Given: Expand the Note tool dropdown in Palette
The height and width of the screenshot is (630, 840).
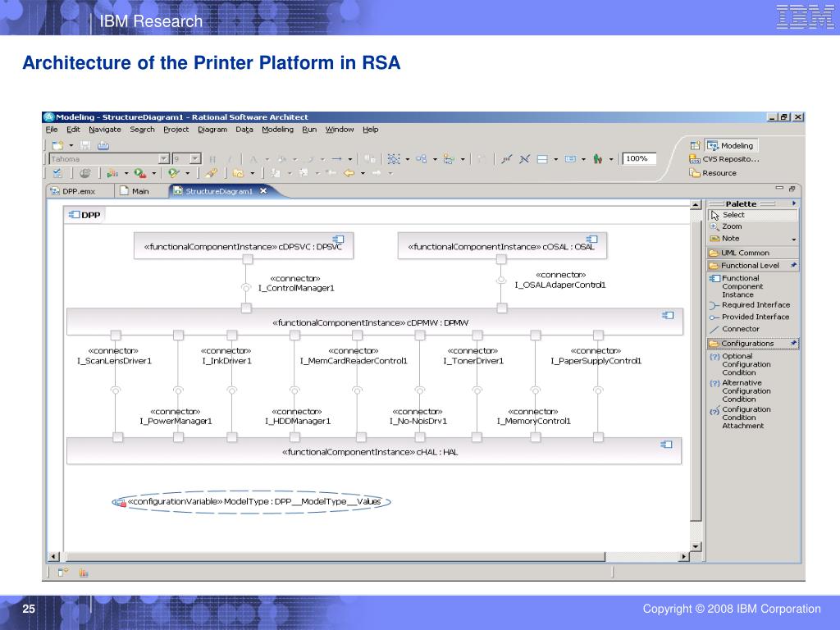Looking at the screenshot, I should (x=793, y=239).
